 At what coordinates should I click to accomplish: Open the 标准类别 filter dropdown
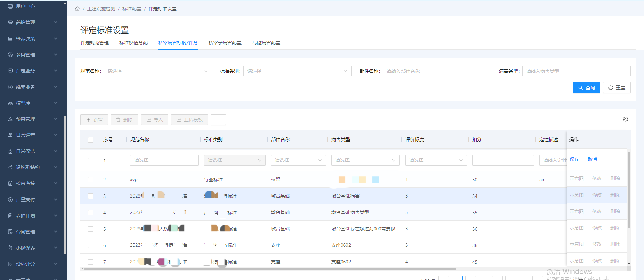pyautogui.click(x=297, y=71)
